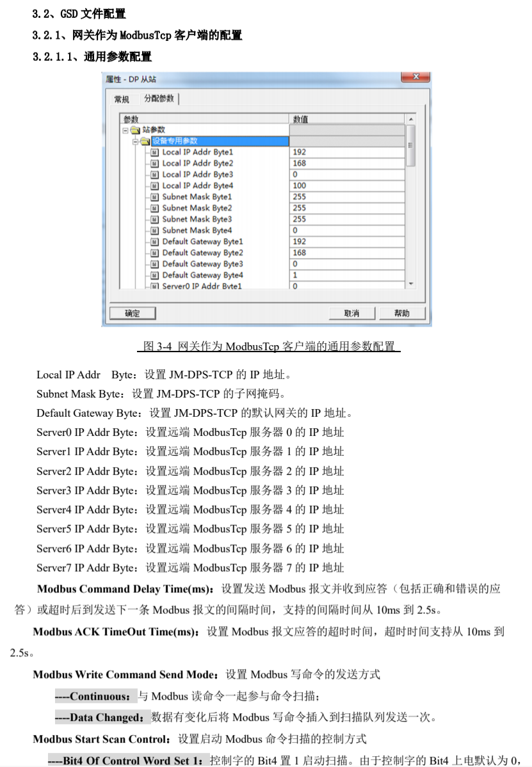
Task: Select the Default Gateway Byte4 row
Action: 202,275
